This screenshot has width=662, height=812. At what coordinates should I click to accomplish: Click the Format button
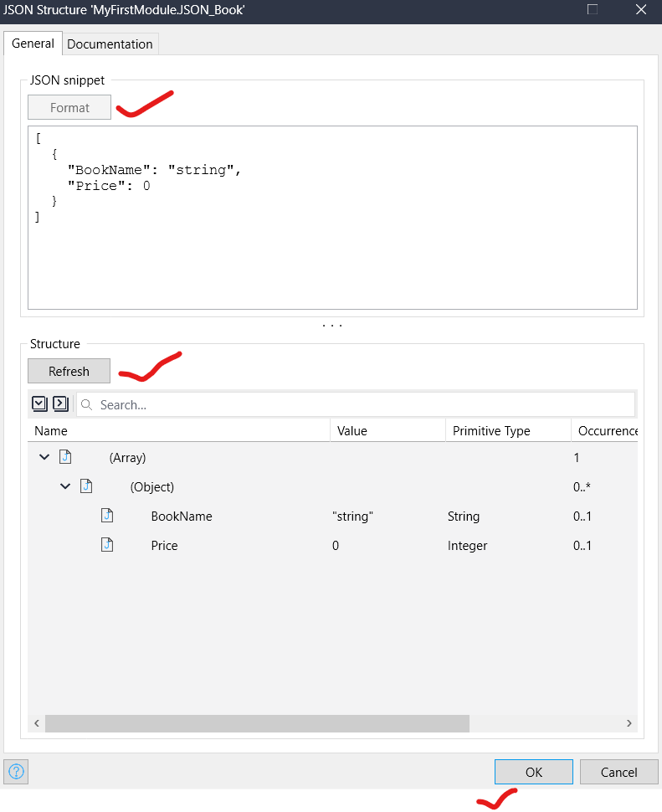[69, 108]
